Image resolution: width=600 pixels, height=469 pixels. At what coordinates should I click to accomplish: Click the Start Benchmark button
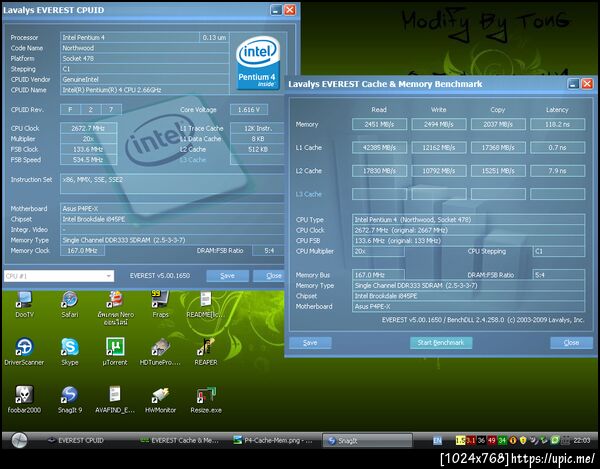[x=441, y=343]
